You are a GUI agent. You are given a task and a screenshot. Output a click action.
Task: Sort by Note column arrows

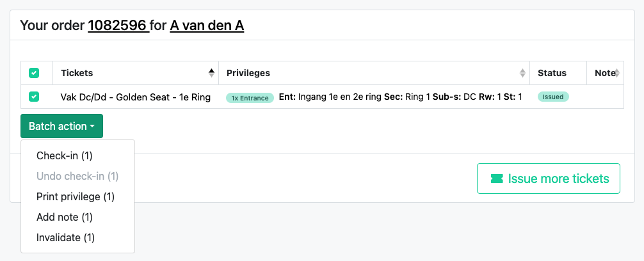pyautogui.click(x=617, y=73)
